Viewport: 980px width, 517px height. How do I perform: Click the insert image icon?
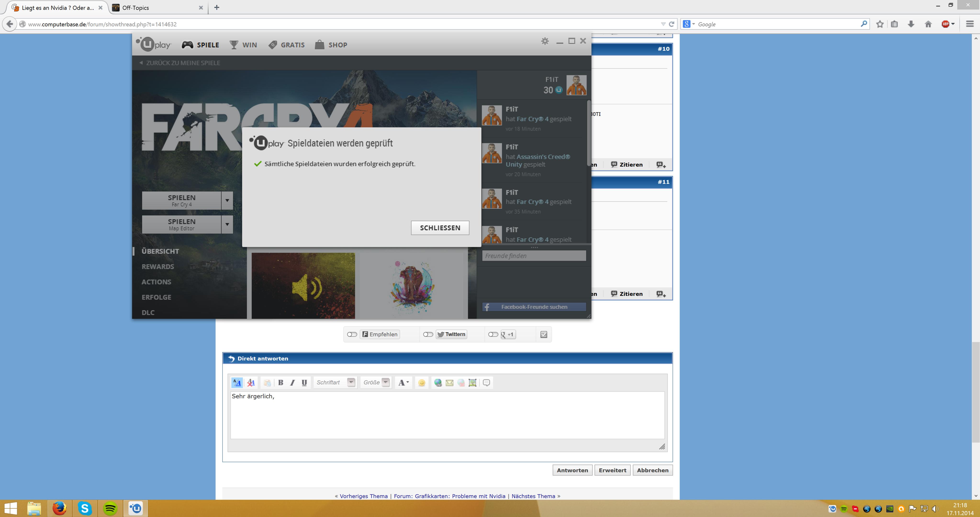(x=472, y=383)
